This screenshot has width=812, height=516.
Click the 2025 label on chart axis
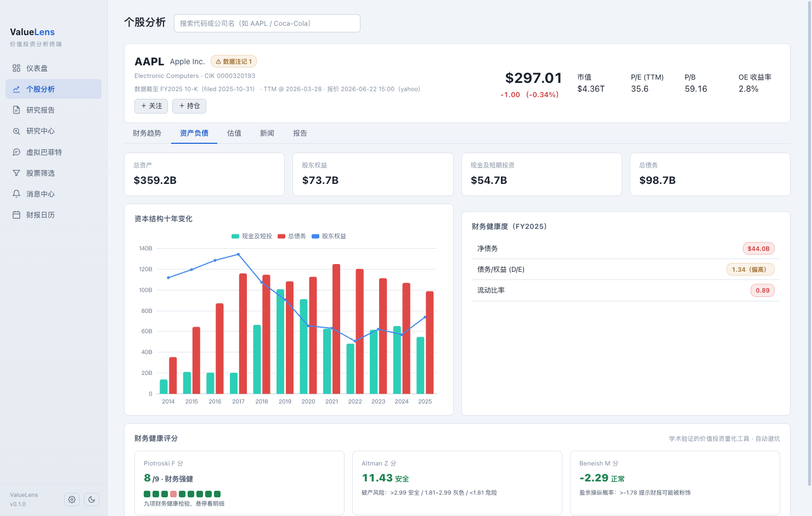(x=425, y=402)
